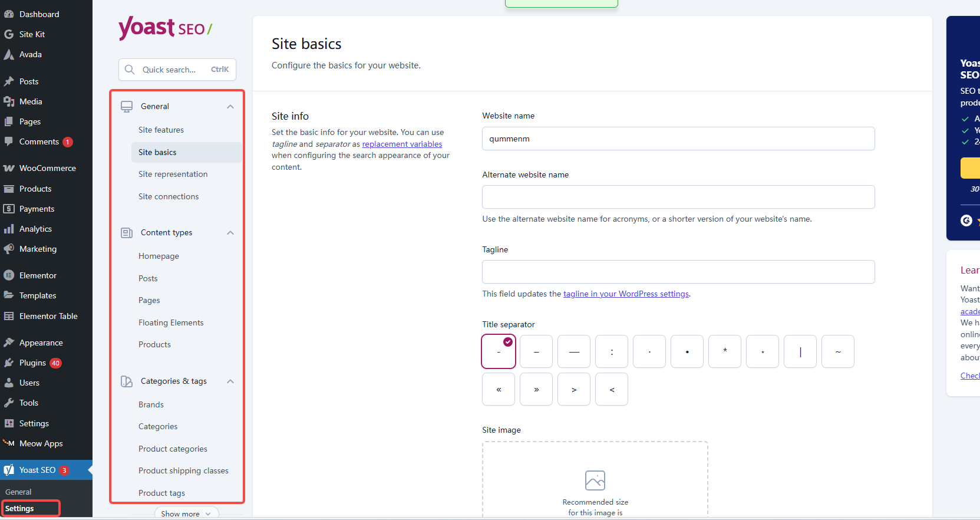Select the long em dash title separator

click(574, 351)
